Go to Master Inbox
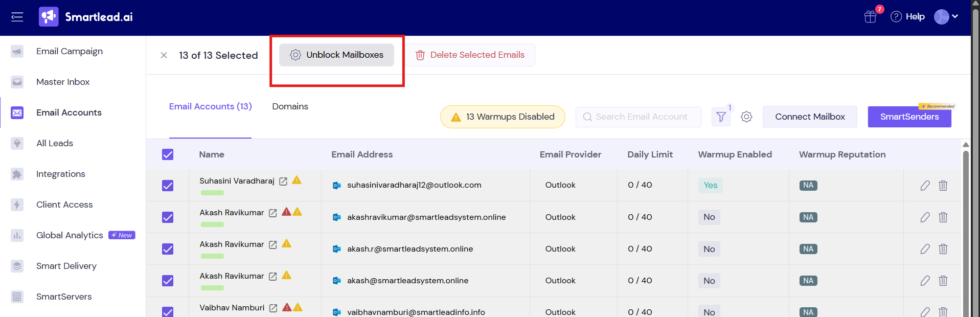The height and width of the screenshot is (317, 980). tap(63, 82)
